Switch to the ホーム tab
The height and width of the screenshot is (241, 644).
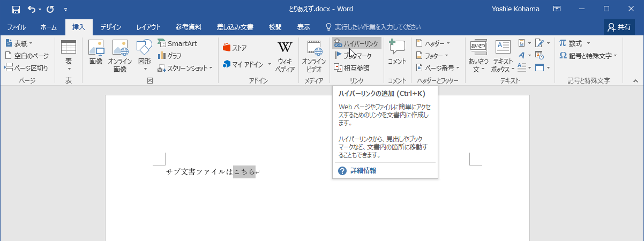point(49,27)
